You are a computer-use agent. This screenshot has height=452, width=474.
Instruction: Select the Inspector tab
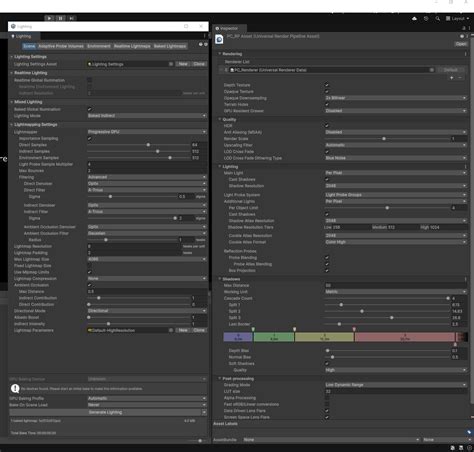229,28
